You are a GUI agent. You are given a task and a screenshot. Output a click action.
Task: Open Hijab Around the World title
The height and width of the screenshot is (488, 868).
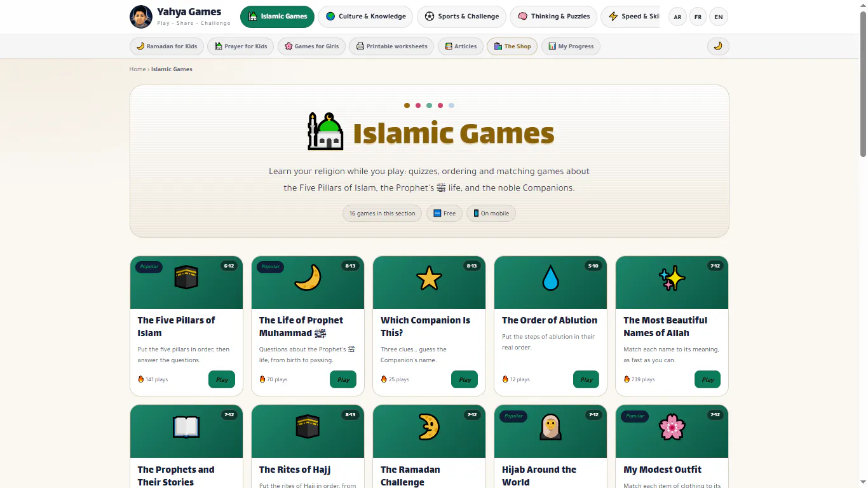[x=539, y=476]
